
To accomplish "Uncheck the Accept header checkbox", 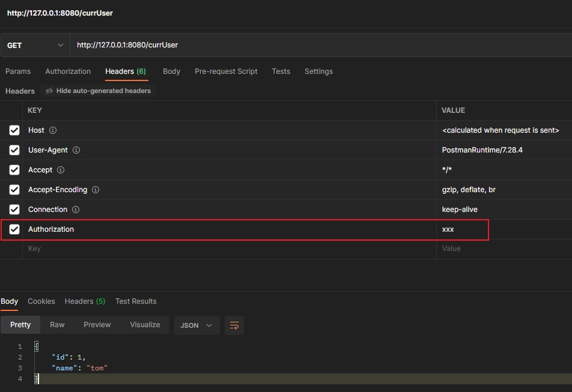I will (14, 170).
